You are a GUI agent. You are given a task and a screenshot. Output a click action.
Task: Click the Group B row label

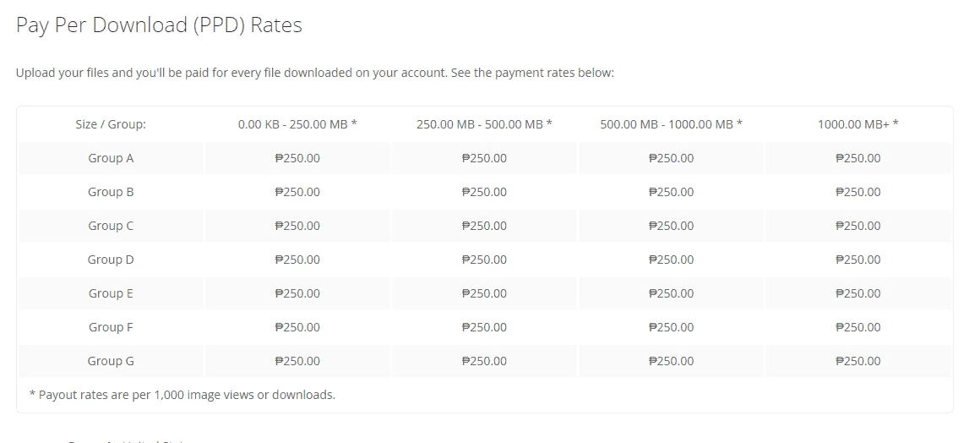click(x=111, y=192)
